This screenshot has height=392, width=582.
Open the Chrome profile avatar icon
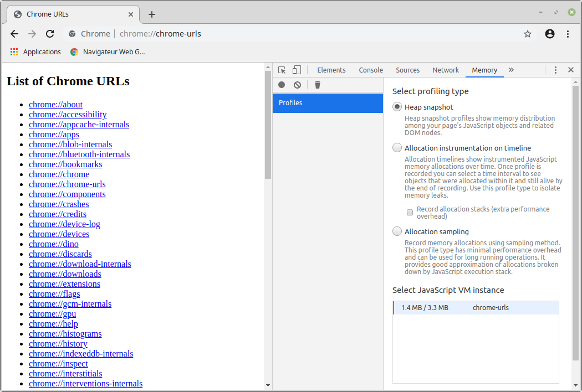(x=550, y=34)
